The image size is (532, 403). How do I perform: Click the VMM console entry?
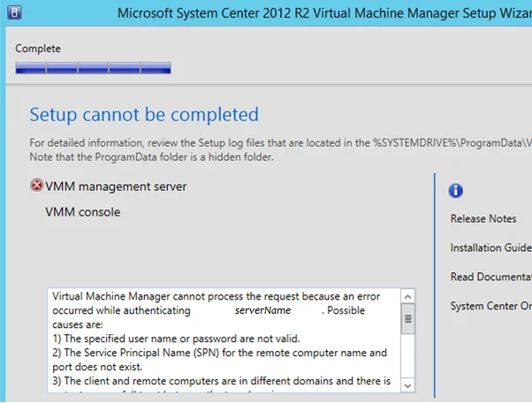click(x=83, y=212)
